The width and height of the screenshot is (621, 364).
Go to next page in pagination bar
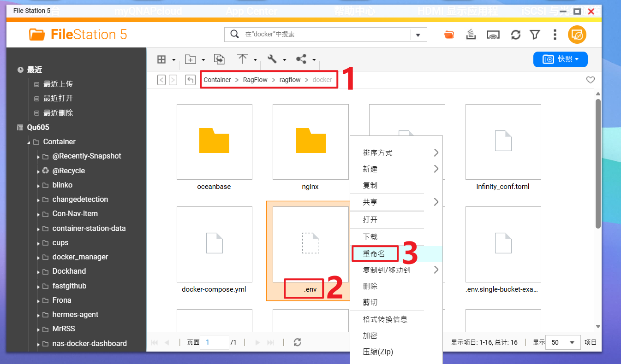257,342
